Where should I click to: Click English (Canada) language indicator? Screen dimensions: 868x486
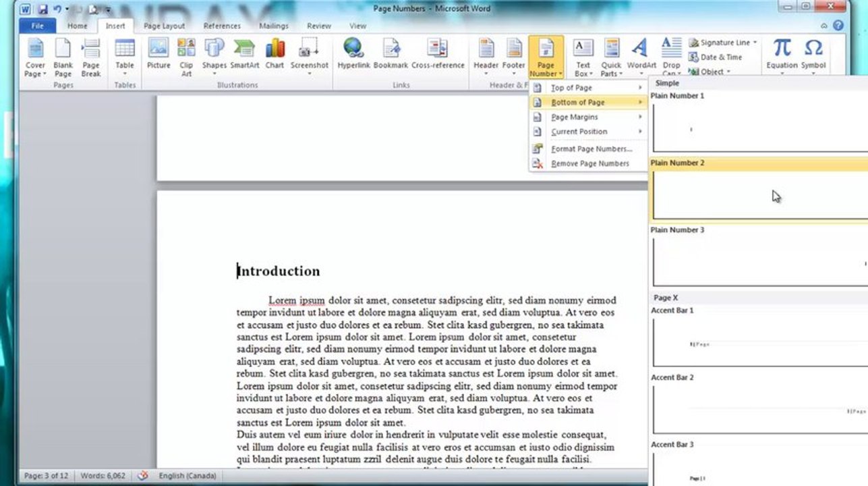click(x=187, y=475)
